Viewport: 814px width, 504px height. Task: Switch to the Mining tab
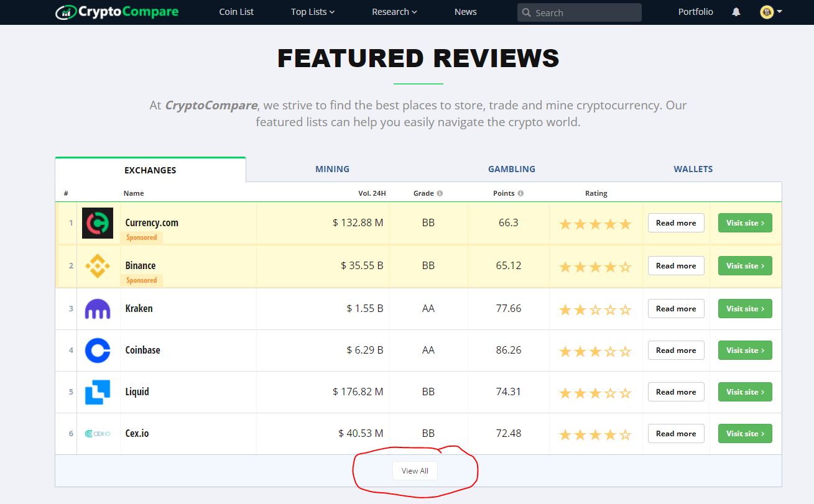(x=332, y=168)
